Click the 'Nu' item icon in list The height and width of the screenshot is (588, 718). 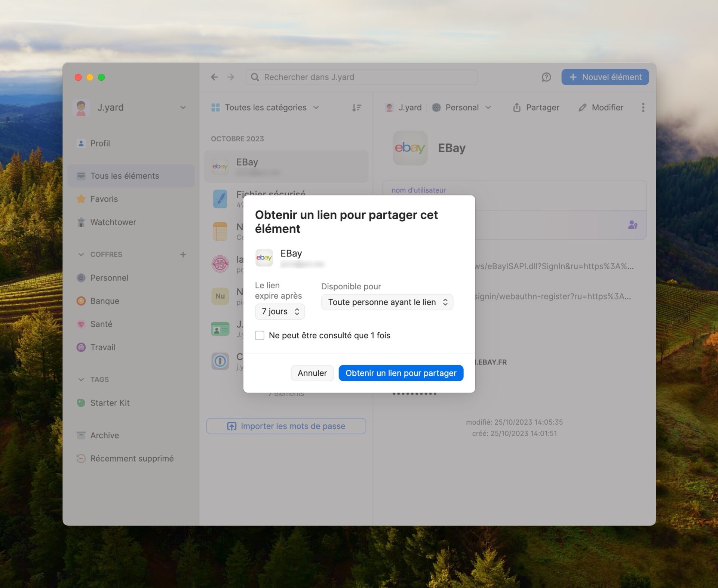(x=220, y=296)
